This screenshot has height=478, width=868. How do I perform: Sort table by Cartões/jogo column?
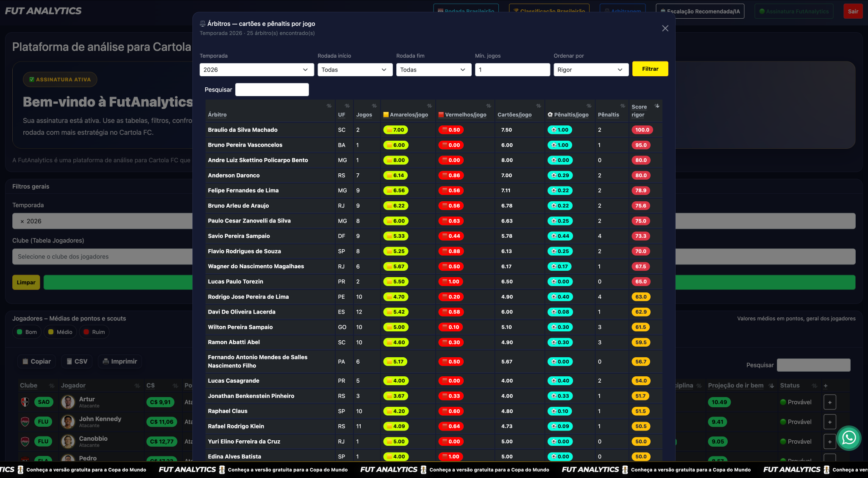click(519, 111)
